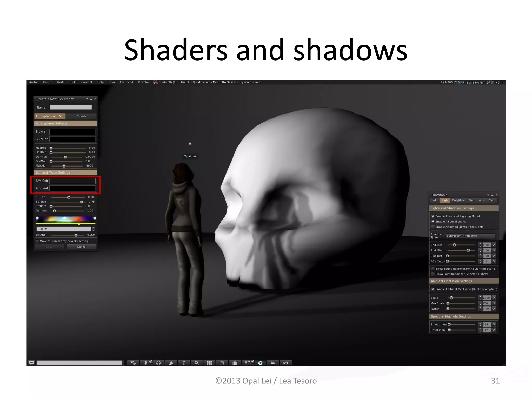Click Shd. Blur value stepper arrows
Image resolution: width=532 pixels, height=399 pixels.
[480, 250]
